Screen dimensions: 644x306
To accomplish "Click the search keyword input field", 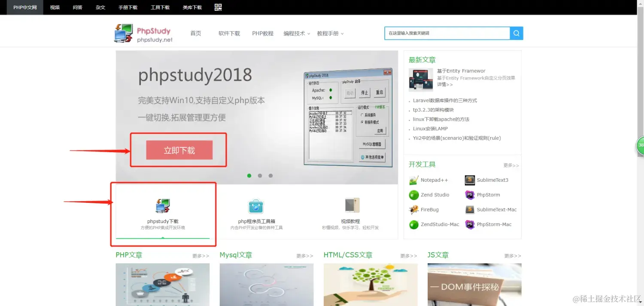I will click(447, 33).
